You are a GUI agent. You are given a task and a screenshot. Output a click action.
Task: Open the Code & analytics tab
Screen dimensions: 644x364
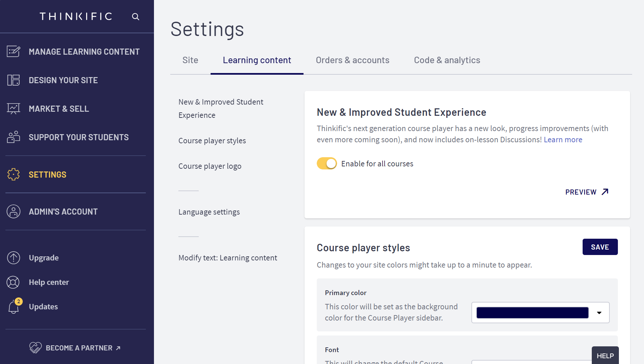447,60
